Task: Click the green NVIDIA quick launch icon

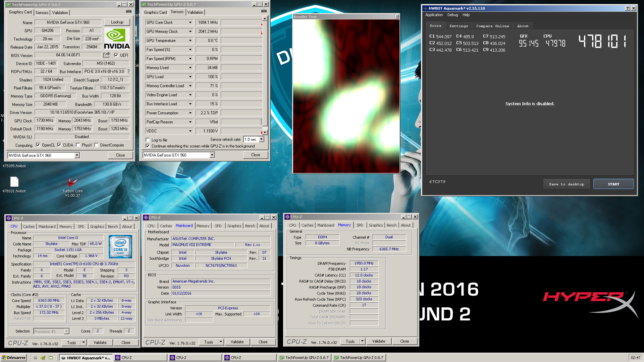Action: point(43,358)
